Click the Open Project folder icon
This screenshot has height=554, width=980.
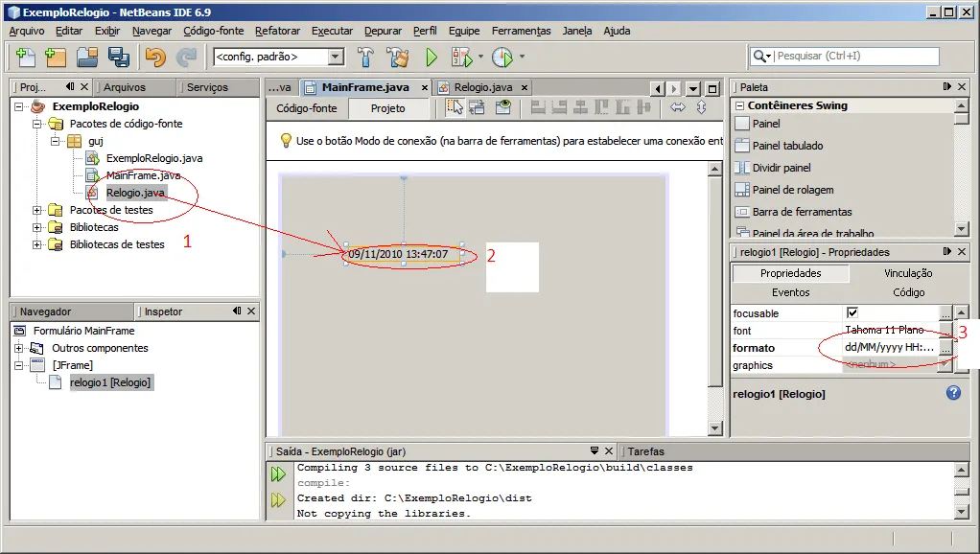[x=87, y=57]
